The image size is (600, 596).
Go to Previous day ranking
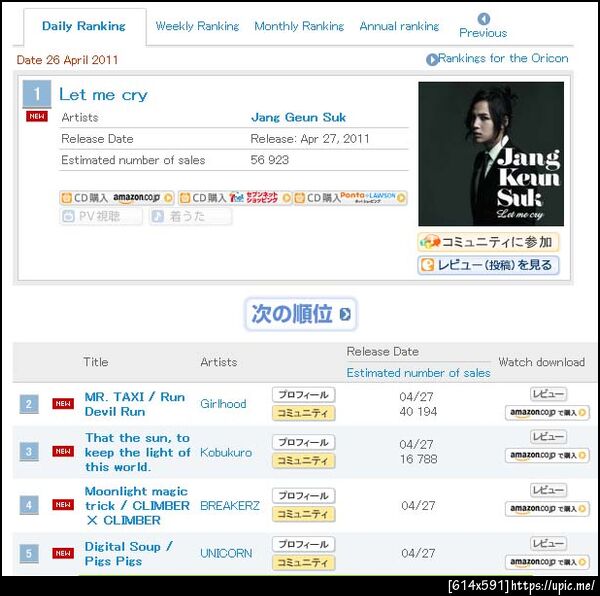[x=483, y=26]
